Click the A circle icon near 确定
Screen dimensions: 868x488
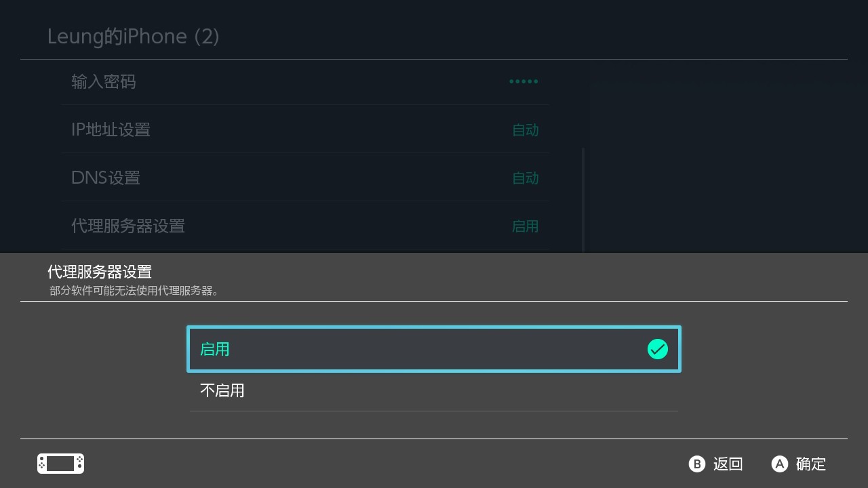[779, 464]
